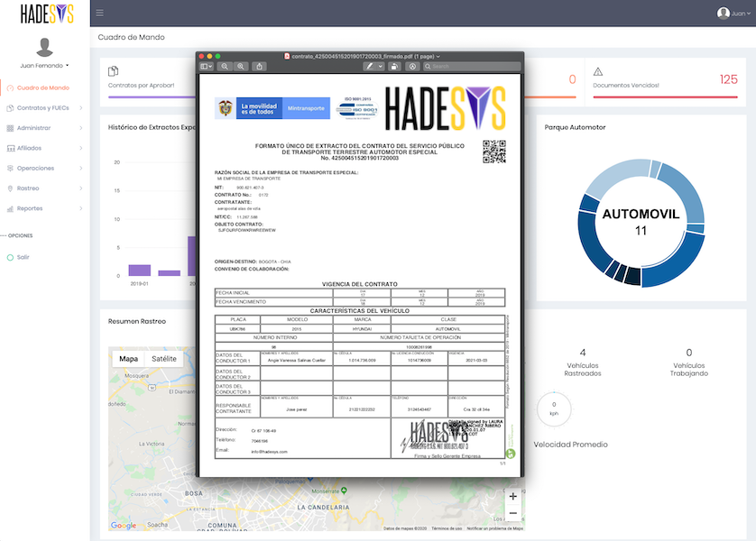
Task: Click the Rastreo location pin icon
Action: click(x=10, y=188)
